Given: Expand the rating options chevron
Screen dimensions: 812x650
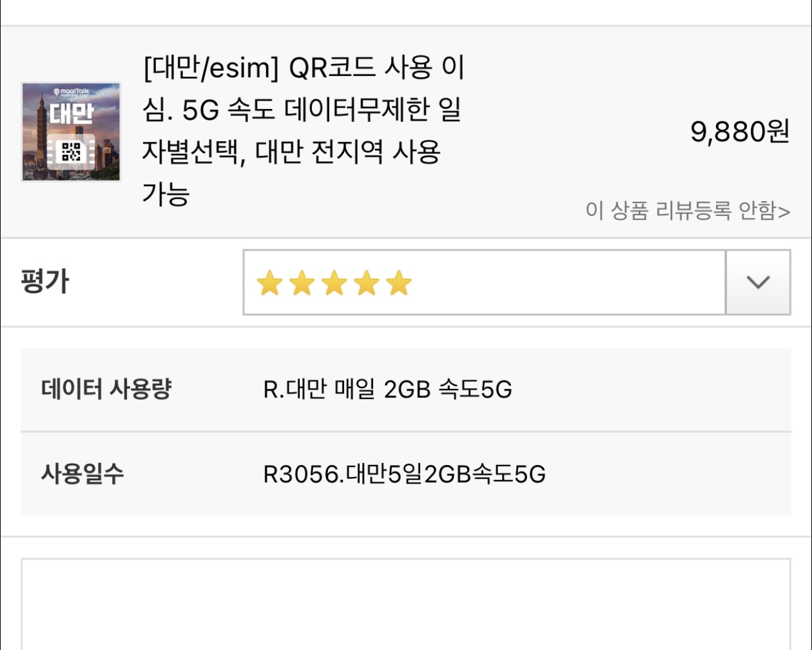Looking at the screenshot, I should (758, 282).
